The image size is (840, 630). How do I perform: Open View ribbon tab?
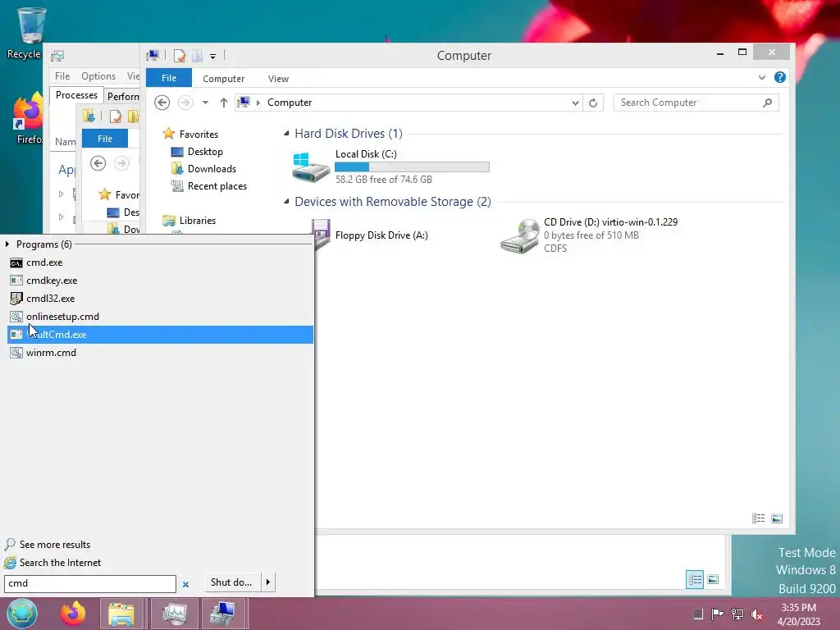pos(278,79)
